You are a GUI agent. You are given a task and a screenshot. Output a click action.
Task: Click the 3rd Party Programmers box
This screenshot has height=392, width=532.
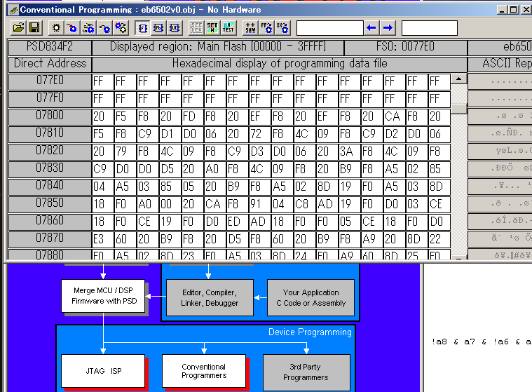click(x=307, y=372)
